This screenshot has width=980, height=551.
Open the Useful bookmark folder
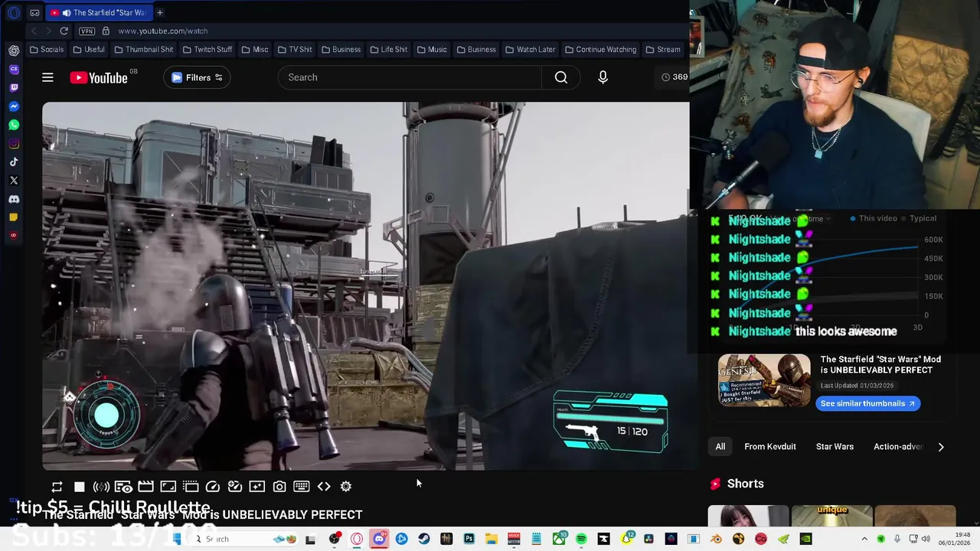click(x=89, y=49)
